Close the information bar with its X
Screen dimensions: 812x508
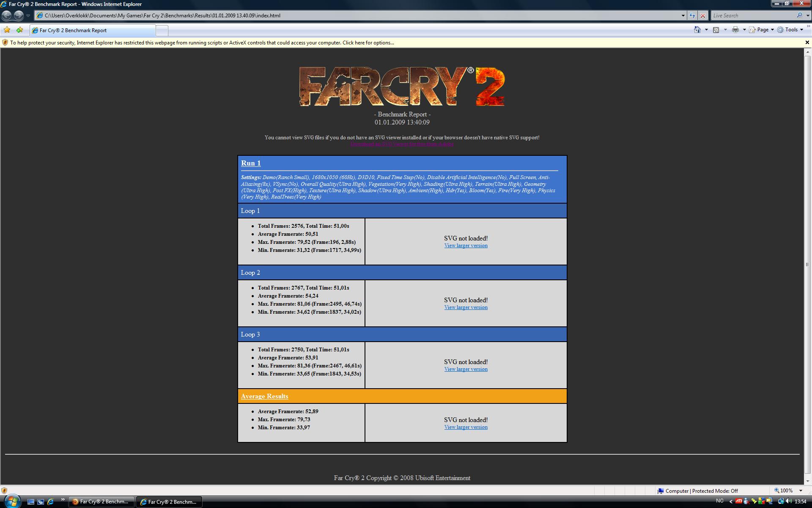[x=807, y=42]
